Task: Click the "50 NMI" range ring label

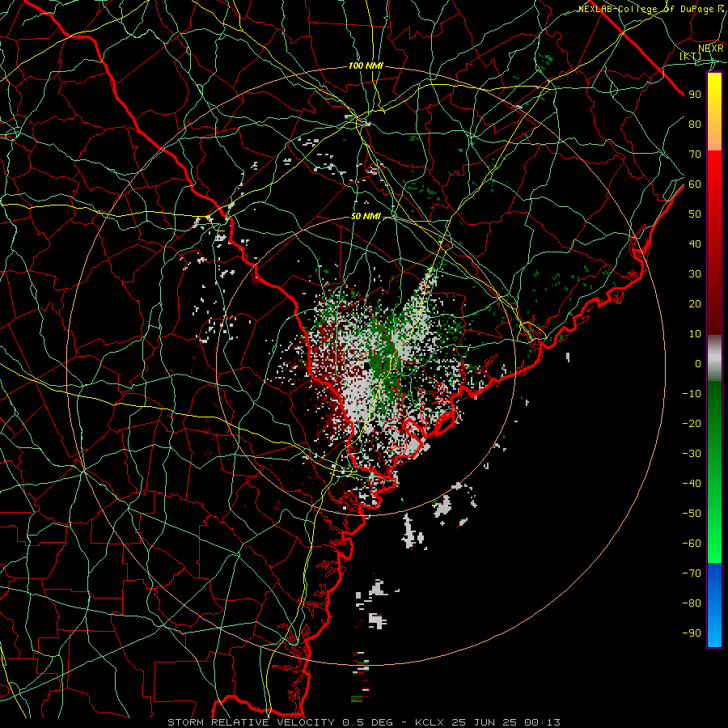Action: coord(366,216)
